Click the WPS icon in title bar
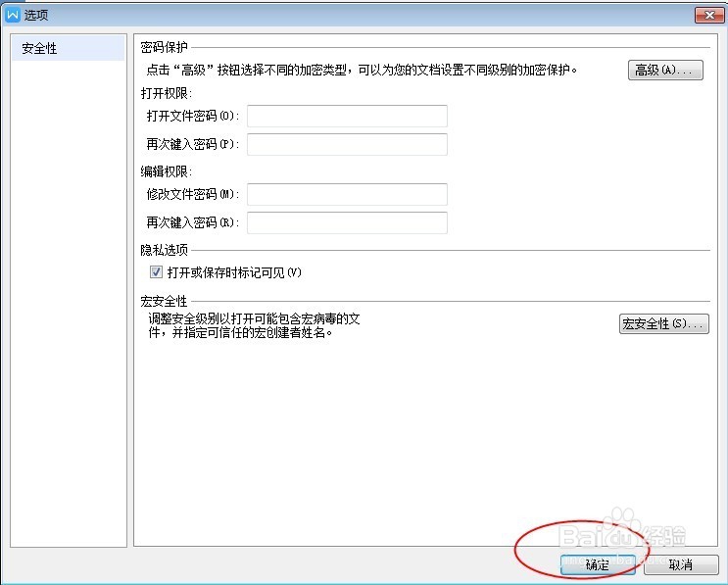This screenshot has height=585, width=728. point(13,15)
